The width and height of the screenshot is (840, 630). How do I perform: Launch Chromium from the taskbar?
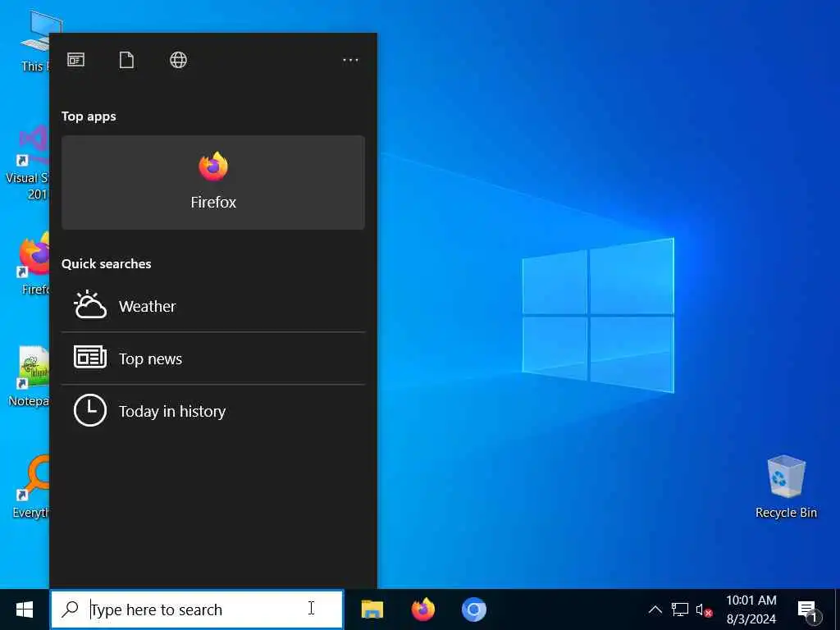pos(473,609)
